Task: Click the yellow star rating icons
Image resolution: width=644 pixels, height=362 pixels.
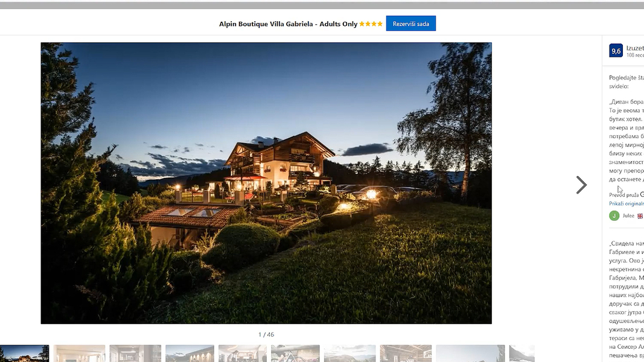Action: (371, 24)
